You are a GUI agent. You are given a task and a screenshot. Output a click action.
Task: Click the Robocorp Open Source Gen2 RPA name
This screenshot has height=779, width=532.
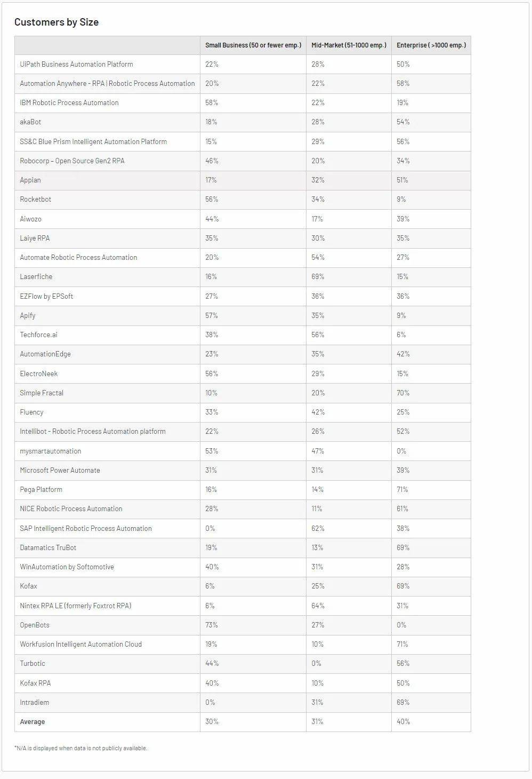(x=72, y=161)
